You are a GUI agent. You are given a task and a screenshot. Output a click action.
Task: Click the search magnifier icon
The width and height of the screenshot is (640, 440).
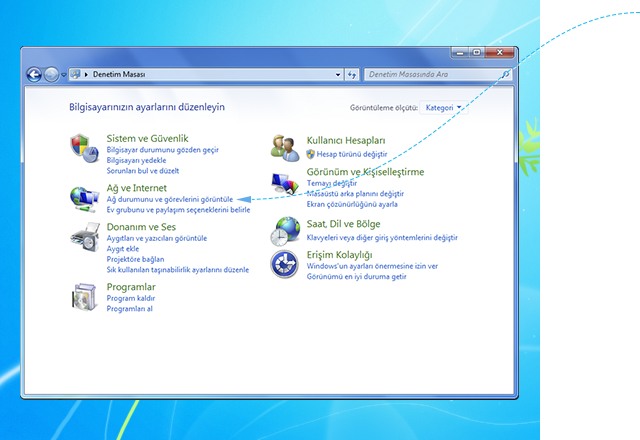coord(505,74)
